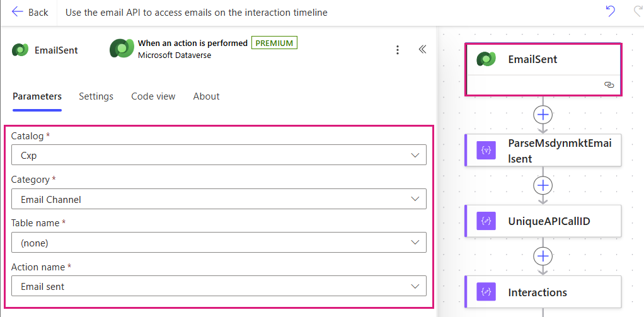Click the 'When an action is performed' heading
Screen dimensions: 644x317
coord(193,43)
